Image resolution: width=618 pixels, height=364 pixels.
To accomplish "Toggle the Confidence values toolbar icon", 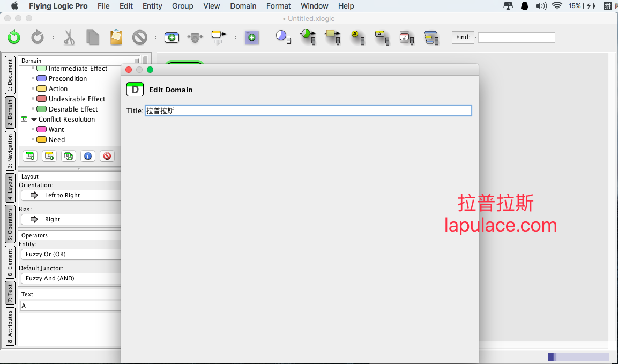I will pos(283,37).
